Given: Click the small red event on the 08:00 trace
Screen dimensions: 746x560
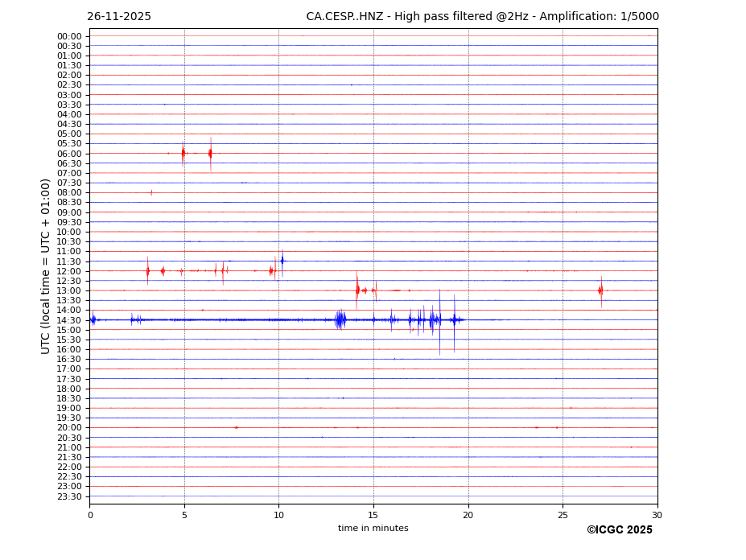Looking at the screenshot, I should [x=151, y=192].
